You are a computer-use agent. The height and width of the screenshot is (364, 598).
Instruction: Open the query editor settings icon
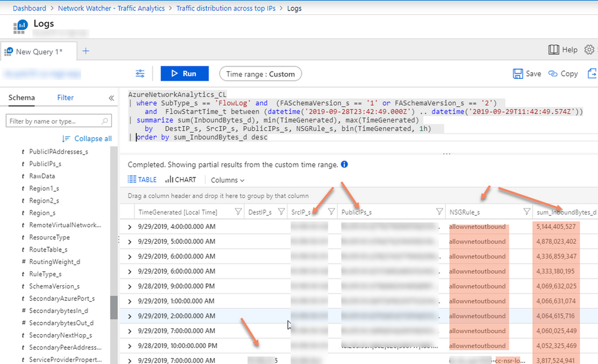(140, 73)
